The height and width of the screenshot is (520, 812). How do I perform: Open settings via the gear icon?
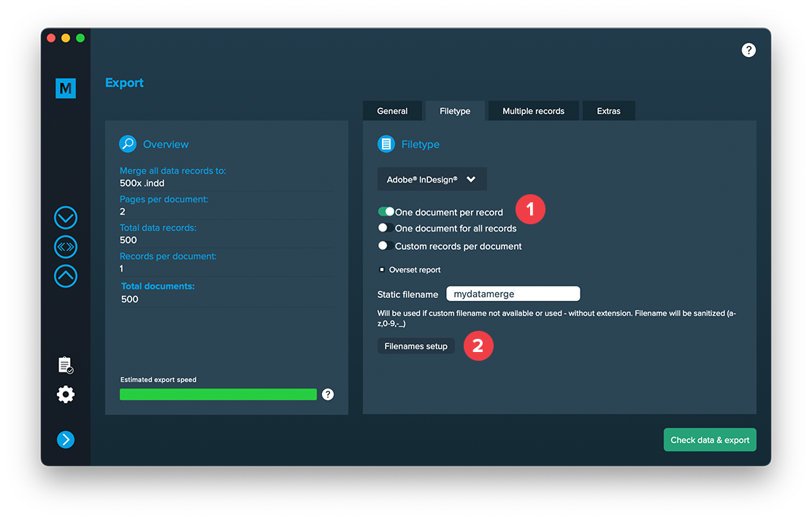66,395
